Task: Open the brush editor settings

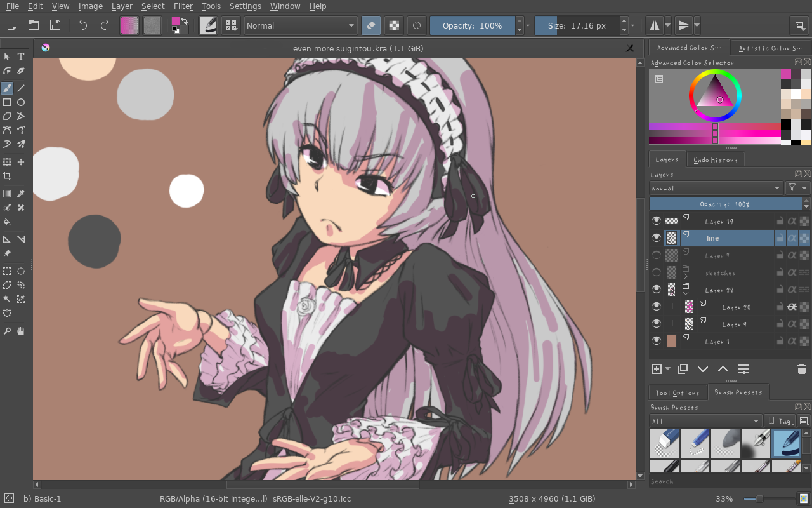Action: [x=208, y=25]
